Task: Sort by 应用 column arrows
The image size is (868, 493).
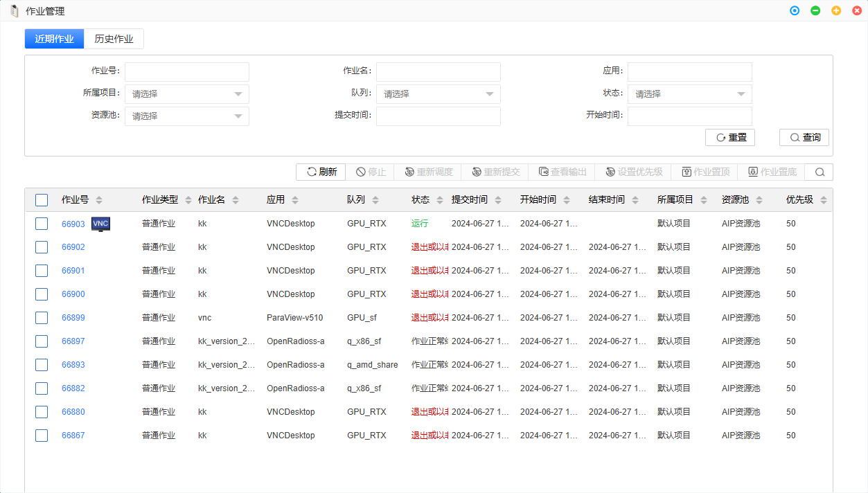Action: [x=295, y=200]
